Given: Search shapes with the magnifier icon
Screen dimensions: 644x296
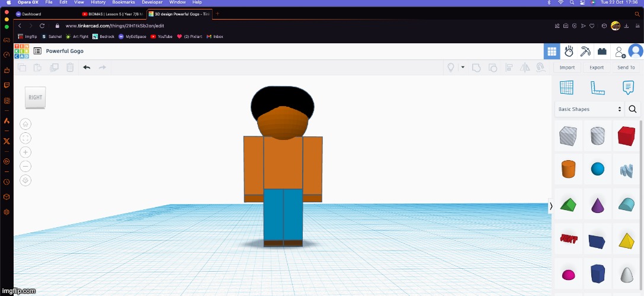Looking at the screenshot, I should (x=633, y=109).
